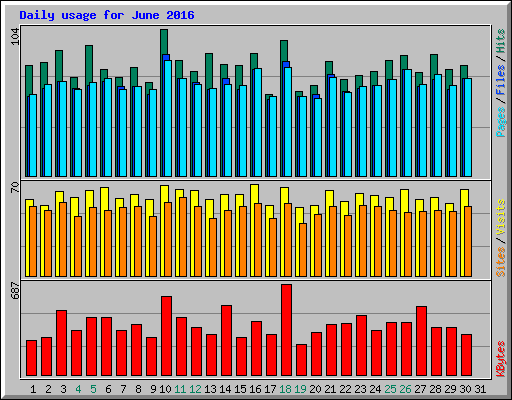
Task: Click green day '25' axis label
Action: coord(390,389)
